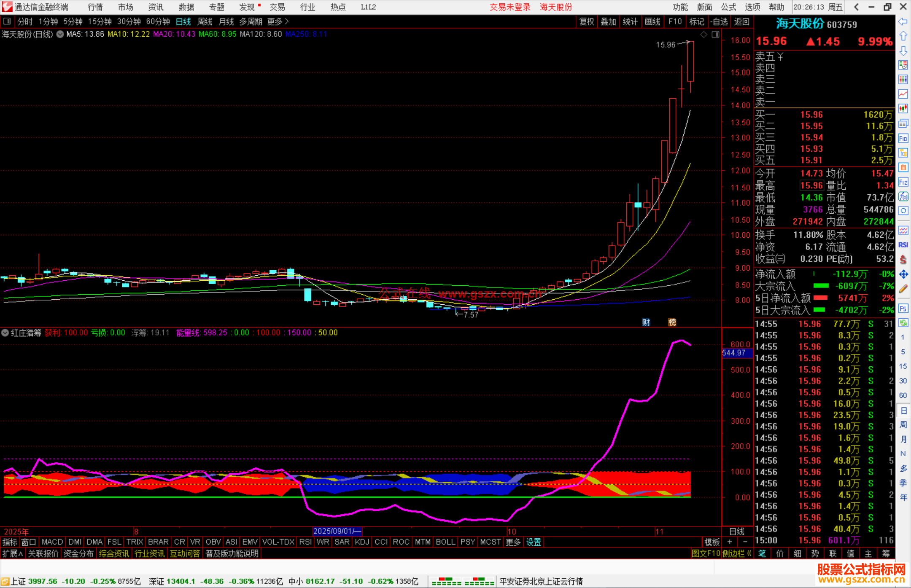Open the candlestick chart sidebar icon

(903, 109)
